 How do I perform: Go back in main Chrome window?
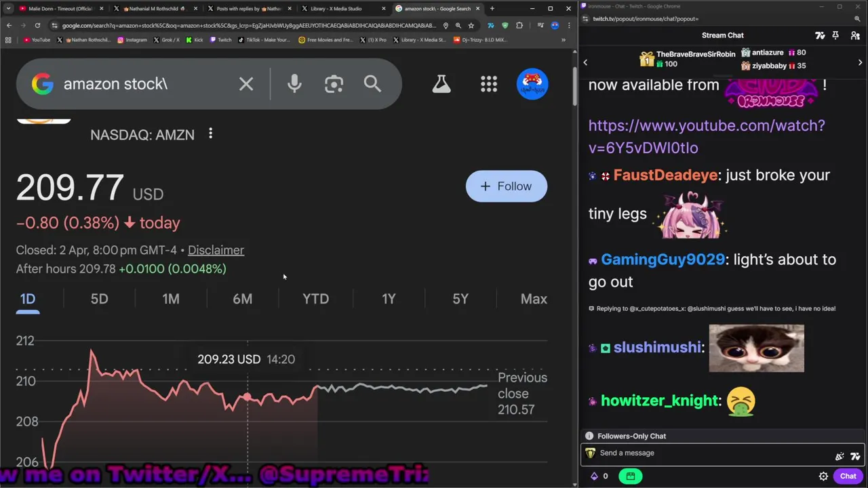pos(9,26)
